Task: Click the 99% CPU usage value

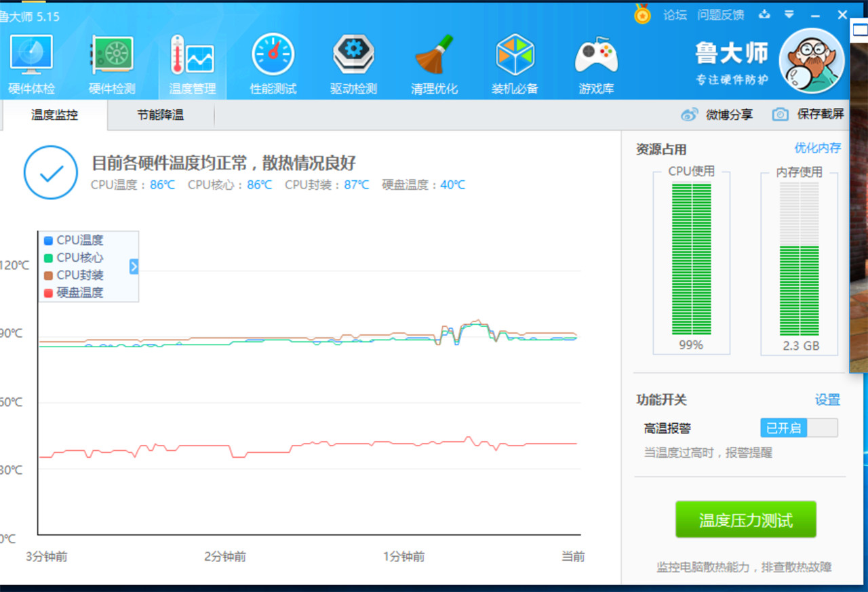Action: pos(691,345)
